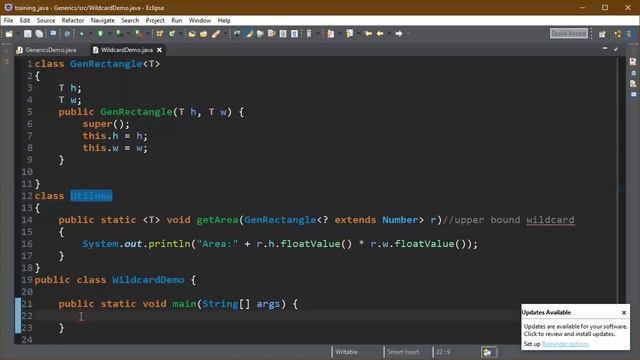Viewport: 640px width, 360px height.
Task: Minimize the editor area
Action: coord(605,49)
